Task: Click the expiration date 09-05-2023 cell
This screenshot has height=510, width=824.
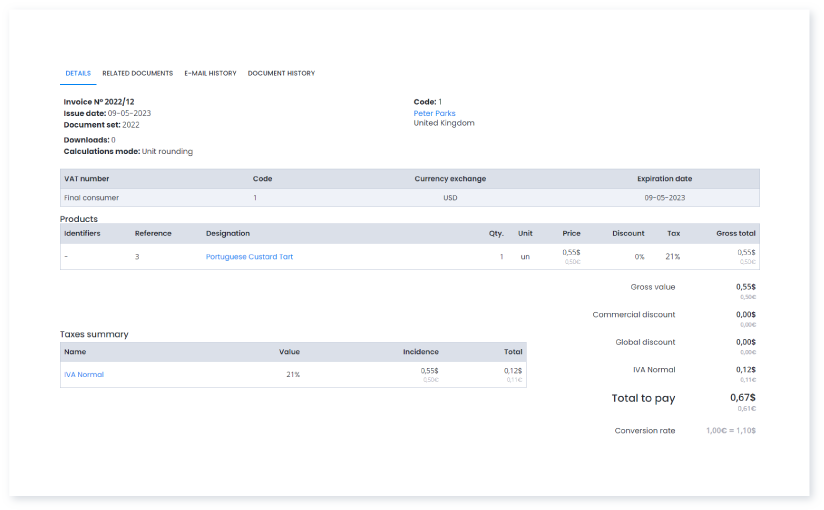Action: point(664,198)
